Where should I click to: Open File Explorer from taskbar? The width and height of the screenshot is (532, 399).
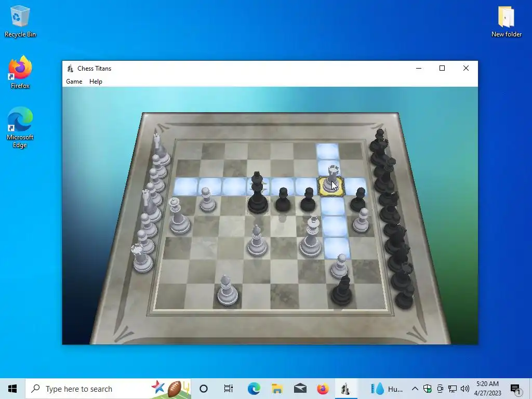(277, 389)
